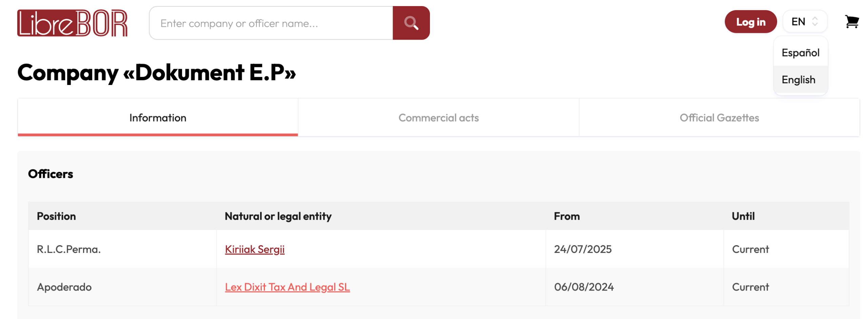Open the Kiriiak Sergii officer link
The width and height of the screenshot is (868, 319).
(x=254, y=250)
